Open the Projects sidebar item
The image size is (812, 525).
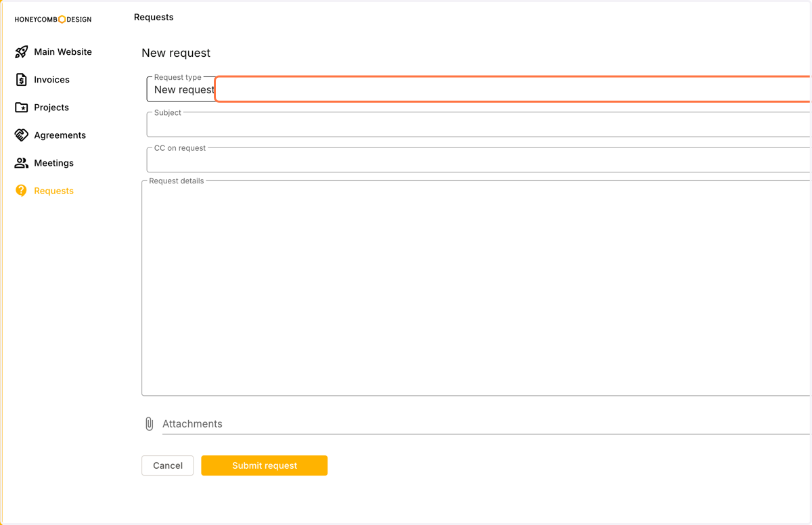[51, 108]
